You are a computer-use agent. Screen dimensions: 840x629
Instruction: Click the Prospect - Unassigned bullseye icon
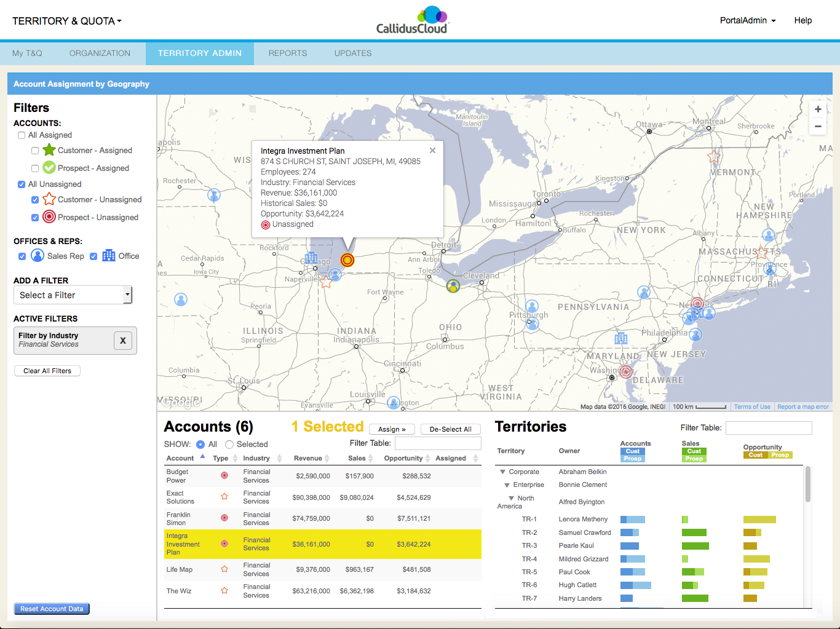tap(49, 217)
